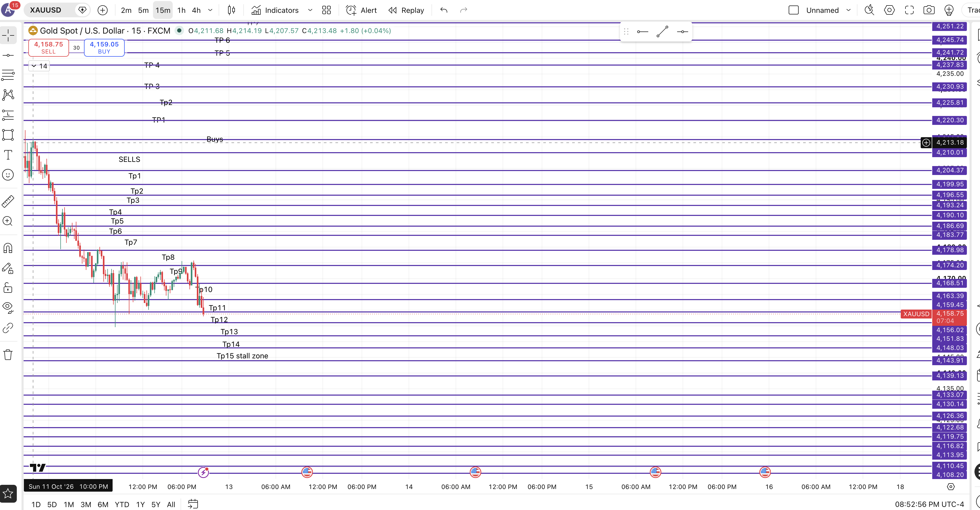Activate the zoom in tool
The height and width of the screenshot is (510, 980).
[8, 221]
